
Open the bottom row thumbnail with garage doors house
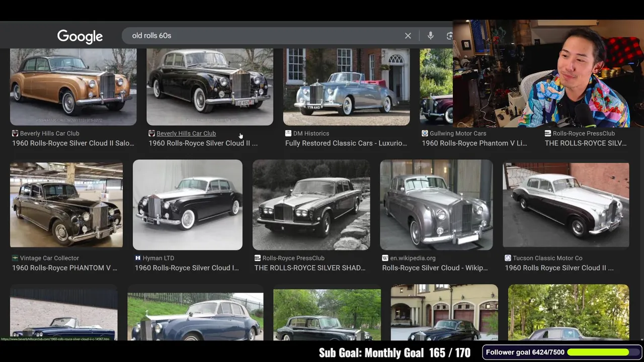pyautogui.click(x=444, y=312)
